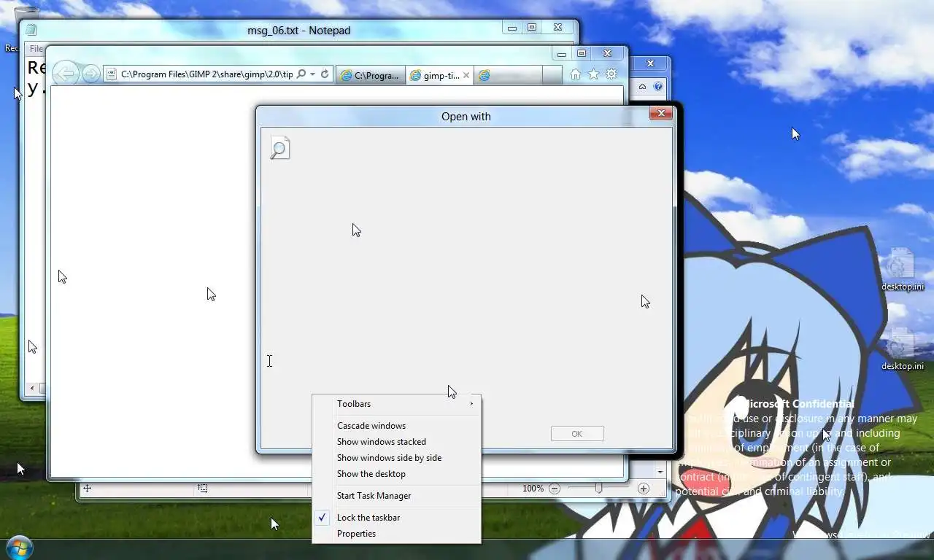The image size is (934, 560).
Task: Click the crosshair cursor-position status icon
Action: [x=87, y=489]
